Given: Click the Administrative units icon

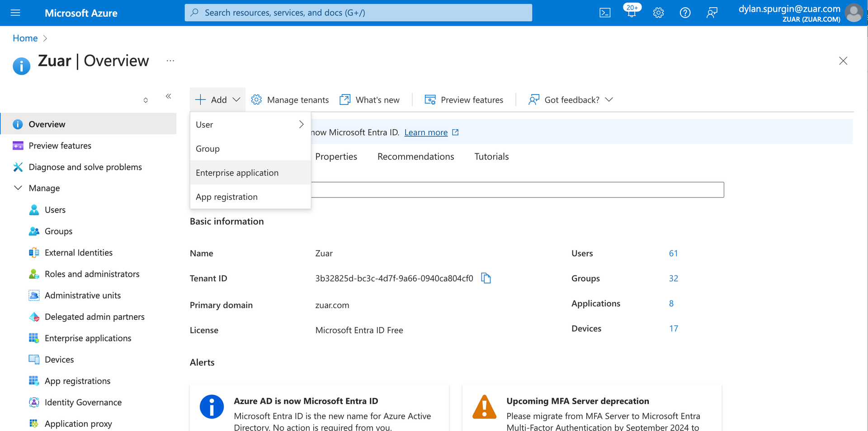Looking at the screenshot, I should pyautogui.click(x=34, y=295).
